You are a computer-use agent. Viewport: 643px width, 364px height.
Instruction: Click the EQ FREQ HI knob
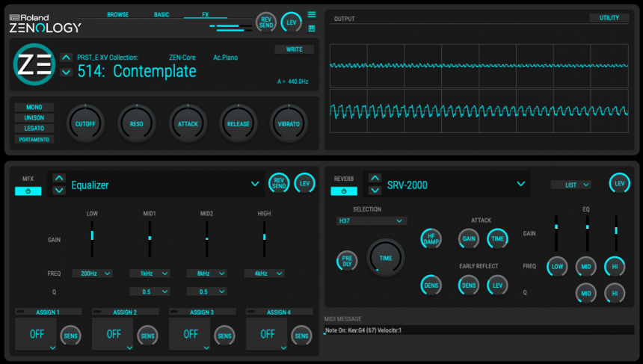615,266
